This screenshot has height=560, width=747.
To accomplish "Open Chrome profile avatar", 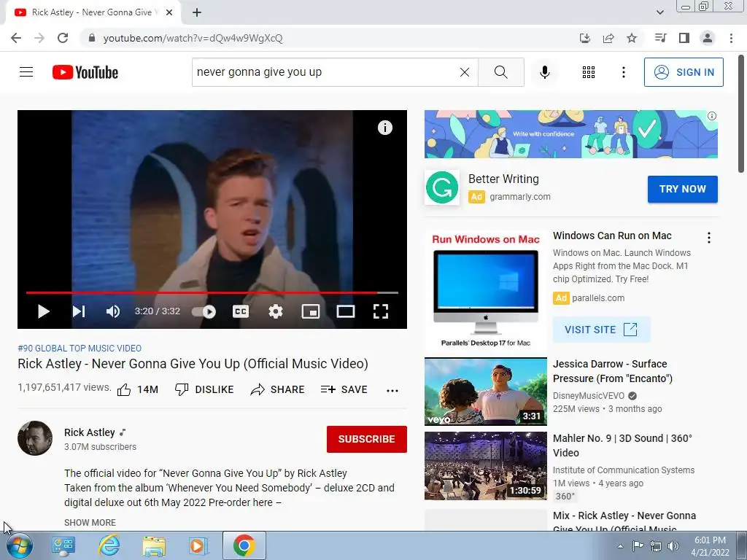I will pyautogui.click(x=708, y=38).
